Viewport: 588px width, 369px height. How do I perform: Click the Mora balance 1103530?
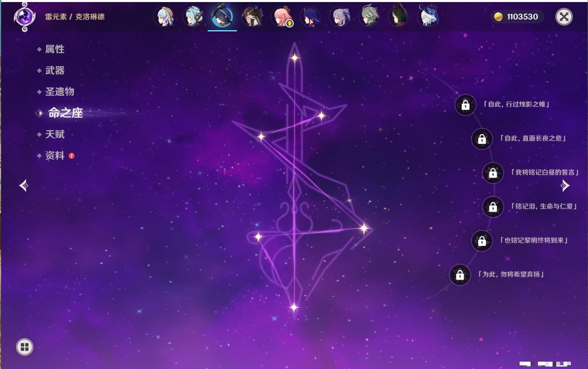point(517,17)
